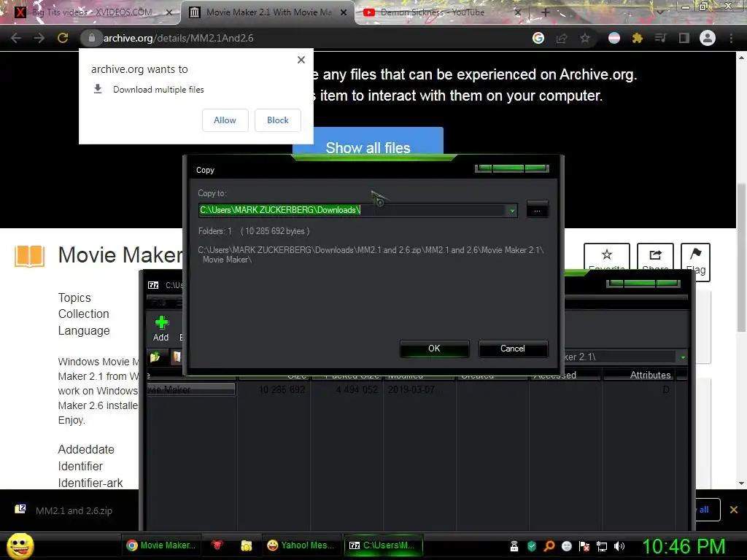Open the volume speaker tray icon
Screen dimensions: 747x560
click(619, 546)
